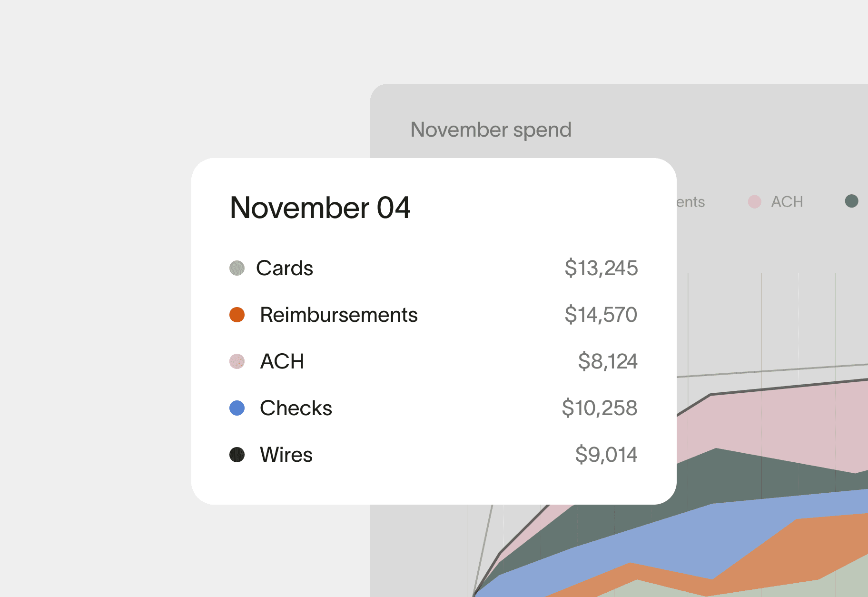Toggle the pink ACH legend dot in the chart header
The height and width of the screenshot is (597, 868).
754,202
